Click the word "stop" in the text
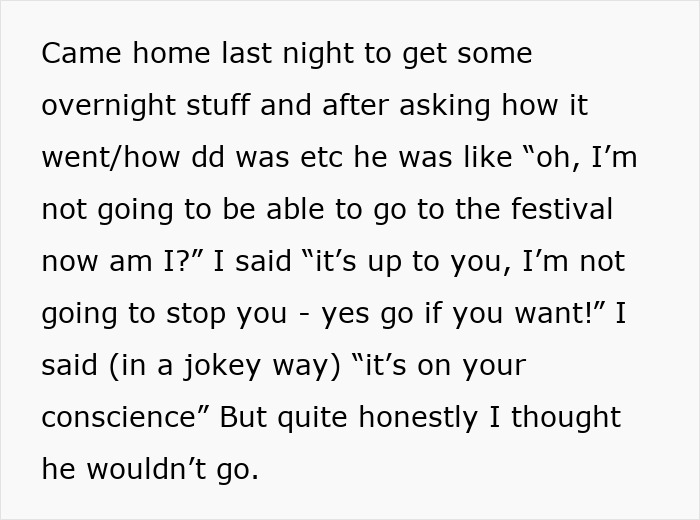The height and width of the screenshot is (520, 700). 196,314
